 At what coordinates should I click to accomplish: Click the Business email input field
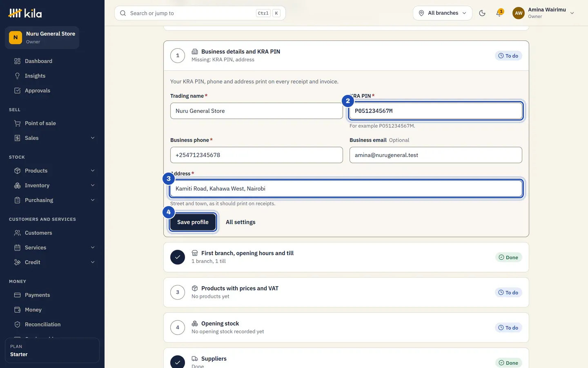coord(436,155)
